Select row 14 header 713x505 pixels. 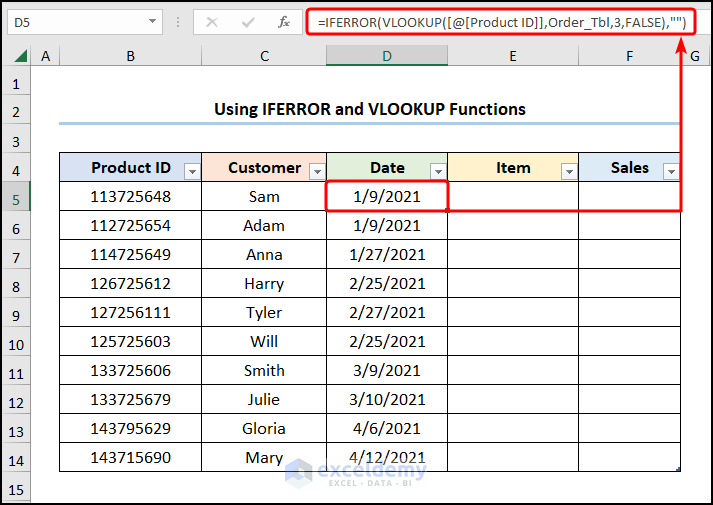[15, 459]
